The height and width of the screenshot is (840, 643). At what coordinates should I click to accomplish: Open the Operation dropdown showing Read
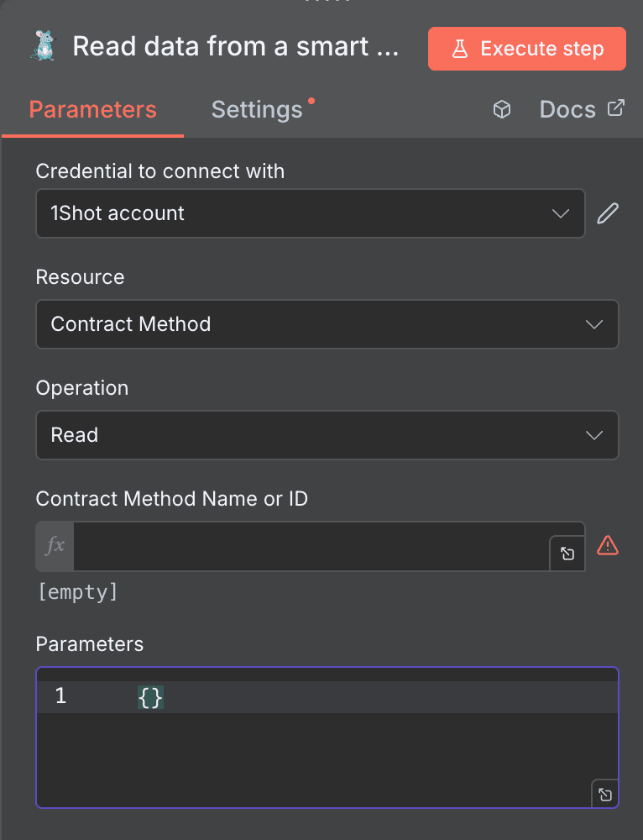click(327, 435)
